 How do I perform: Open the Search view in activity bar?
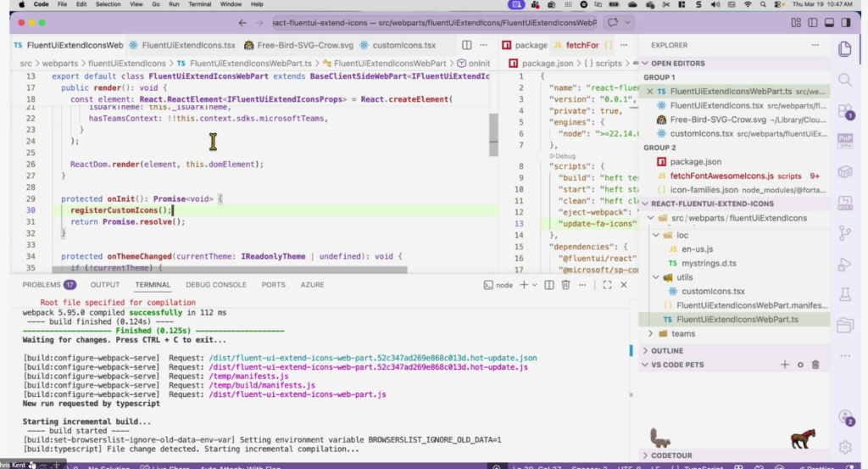844,80
